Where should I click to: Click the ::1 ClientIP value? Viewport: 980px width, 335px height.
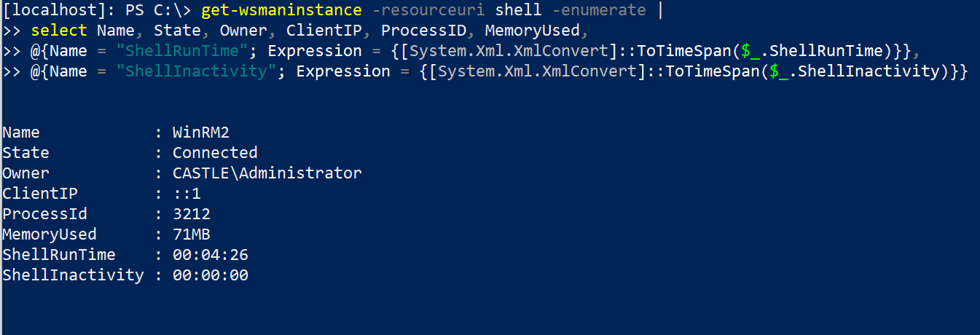pyautogui.click(x=187, y=194)
